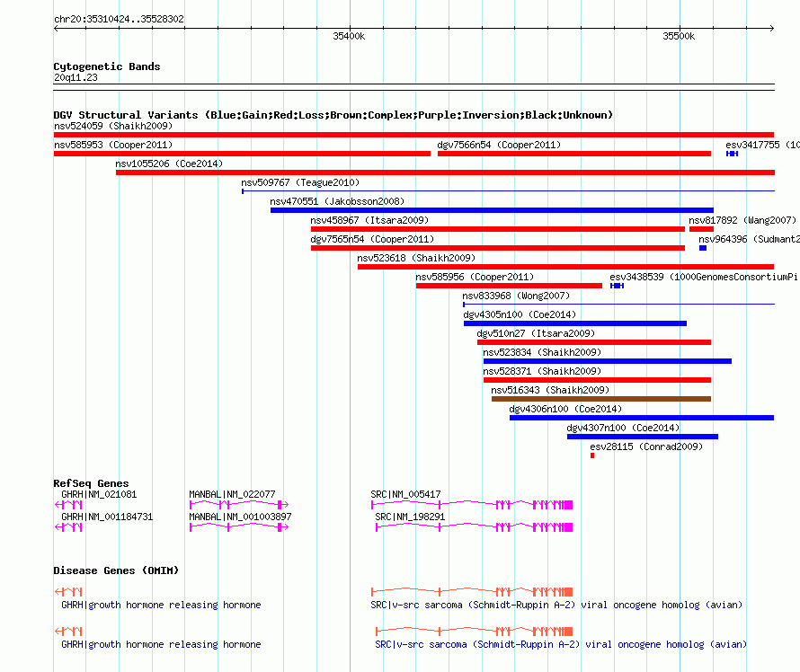Select the nsv523834 (Shaikh2009) blue bar

(x=607, y=361)
